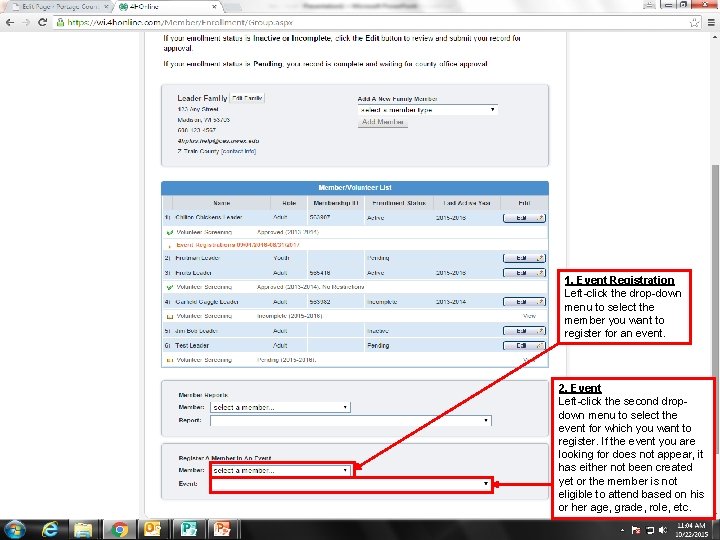720x540 pixels.
Task: Click the Edit Family button
Action: [x=247, y=98]
